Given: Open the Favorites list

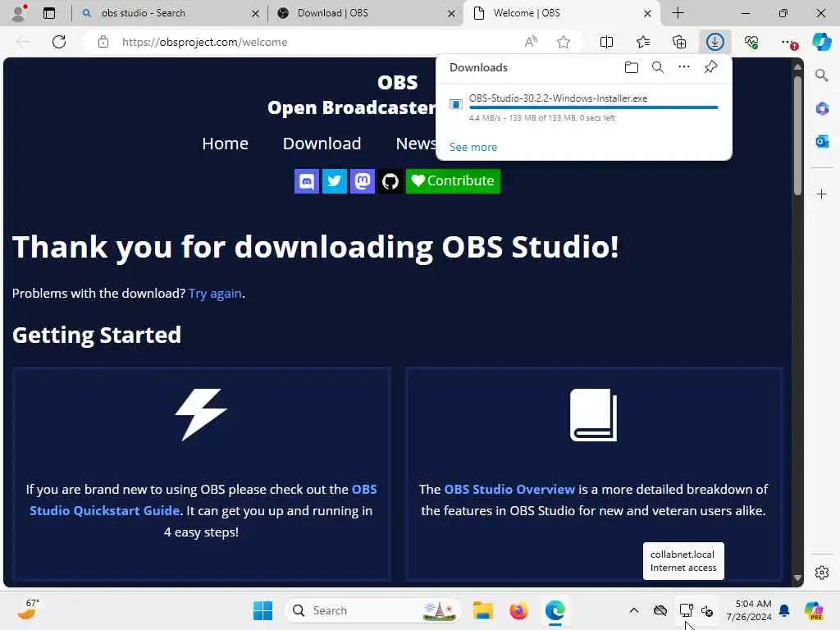Looking at the screenshot, I should pyautogui.click(x=643, y=42).
